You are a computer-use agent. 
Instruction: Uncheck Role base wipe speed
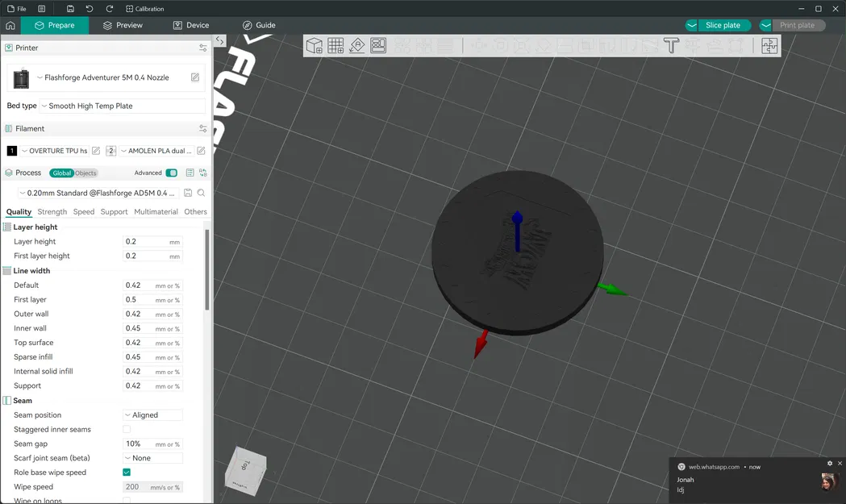point(126,472)
